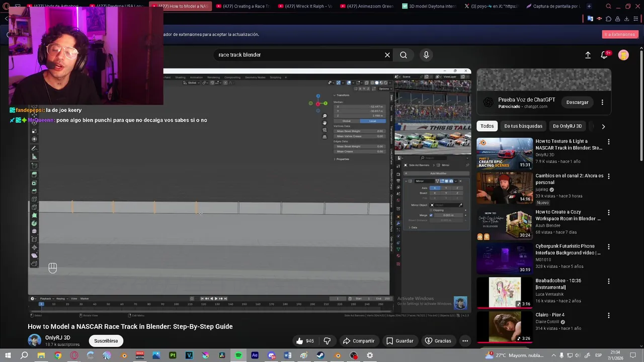644x362 pixels.
Task: Open browser extensions puzzle icon
Action: click(608, 19)
